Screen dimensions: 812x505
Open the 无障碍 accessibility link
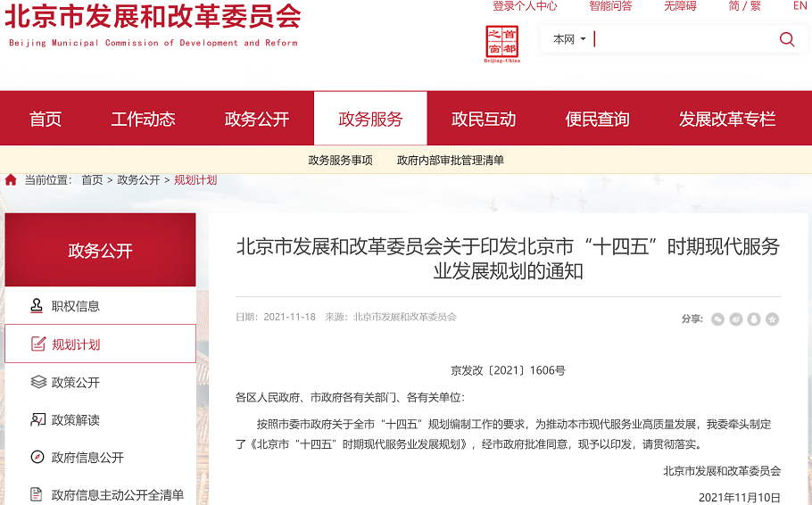680,5
